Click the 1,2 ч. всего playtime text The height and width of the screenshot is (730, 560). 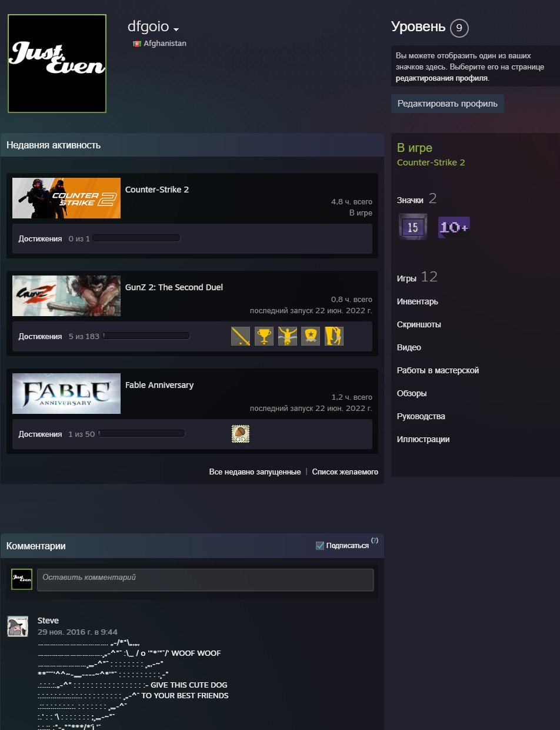point(352,397)
